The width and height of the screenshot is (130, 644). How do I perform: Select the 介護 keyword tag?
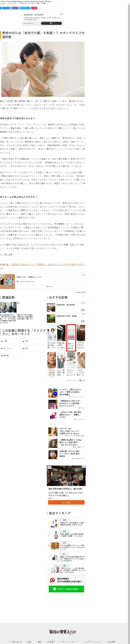10,341
